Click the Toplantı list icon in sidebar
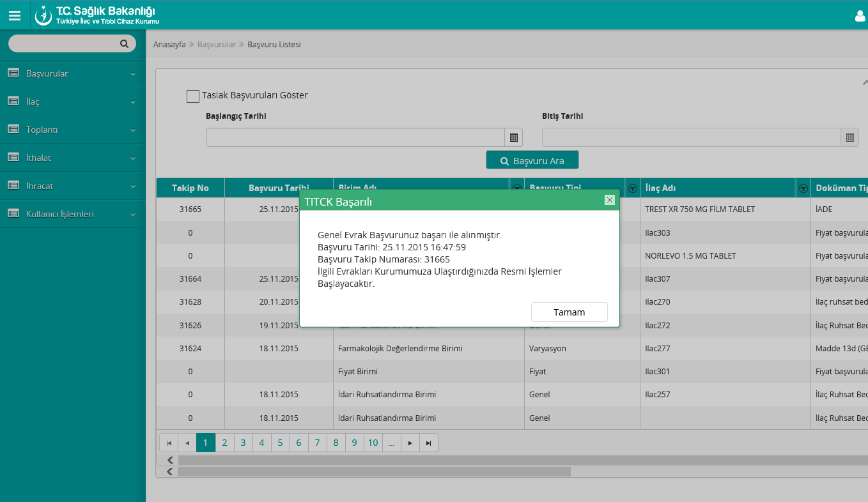 coord(13,129)
